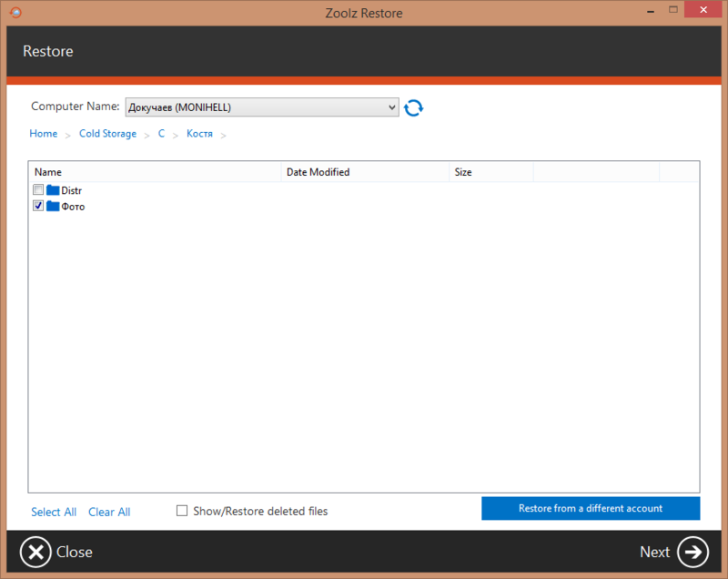The image size is (728, 579).
Task: Select the Фото folder name
Action: [x=73, y=207]
